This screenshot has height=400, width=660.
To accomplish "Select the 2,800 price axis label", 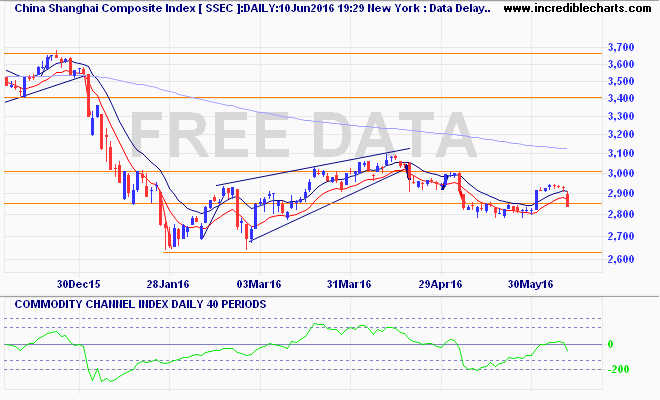I will point(621,214).
